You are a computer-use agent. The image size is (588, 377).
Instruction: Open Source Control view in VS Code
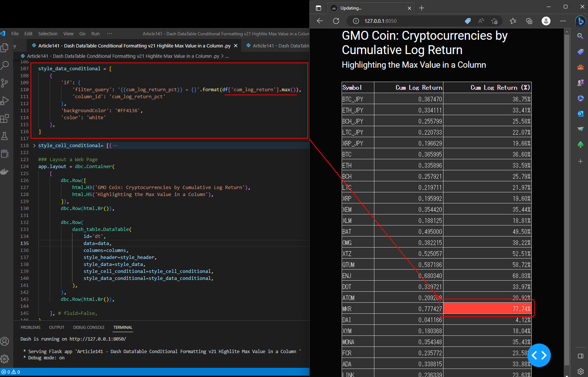(4, 83)
